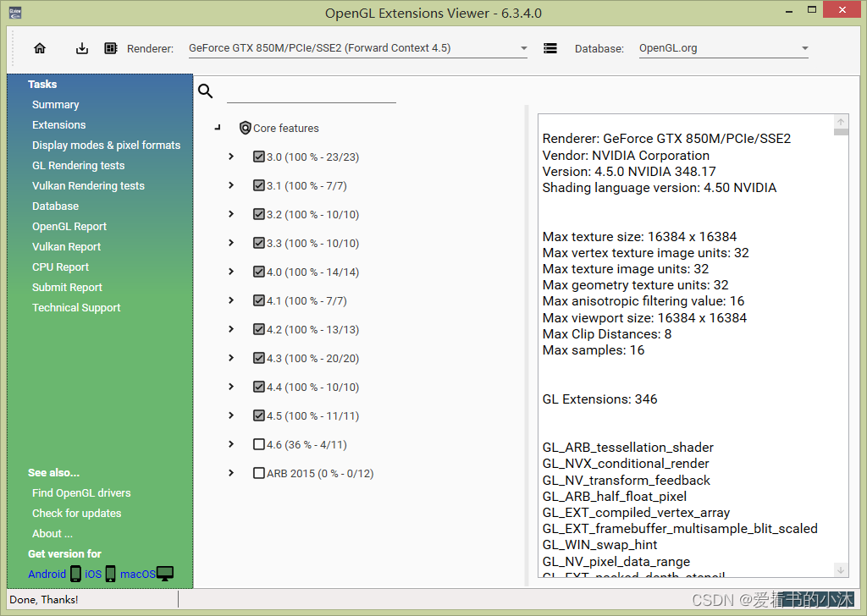Toggle the 4.4 core version checkbox
Screen dimensions: 867x616
point(259,386)
